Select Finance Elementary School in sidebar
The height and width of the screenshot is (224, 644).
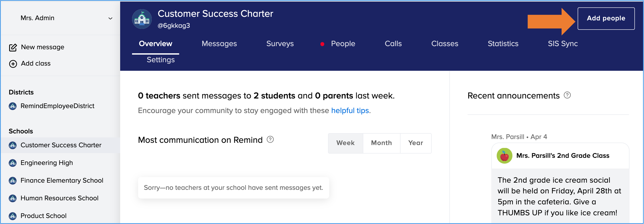click(62, 181)
